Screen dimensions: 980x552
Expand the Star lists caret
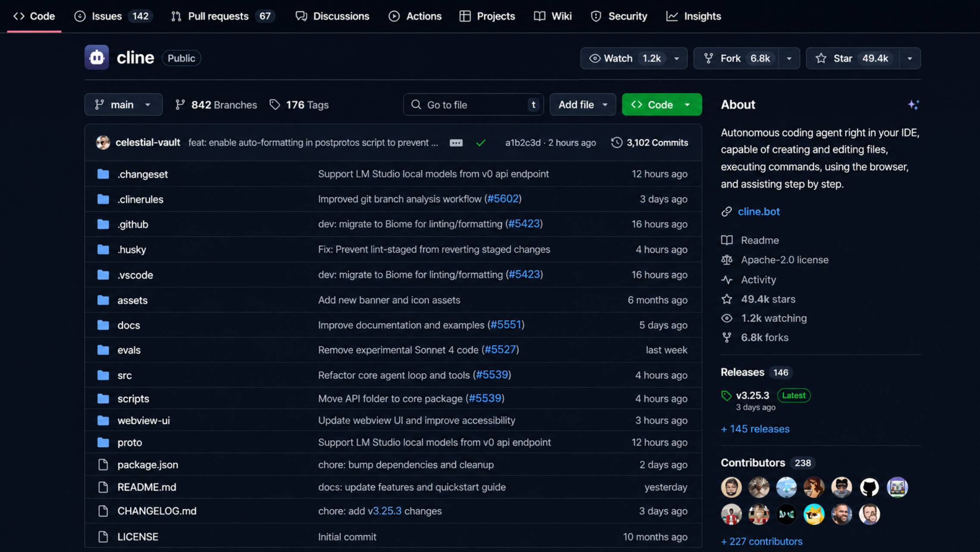coord(910,58)
